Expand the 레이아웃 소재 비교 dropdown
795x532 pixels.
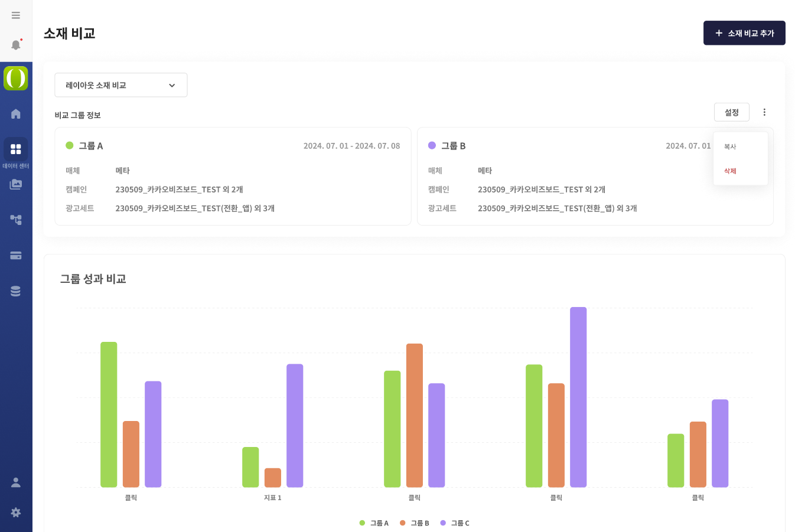[121, 85]
